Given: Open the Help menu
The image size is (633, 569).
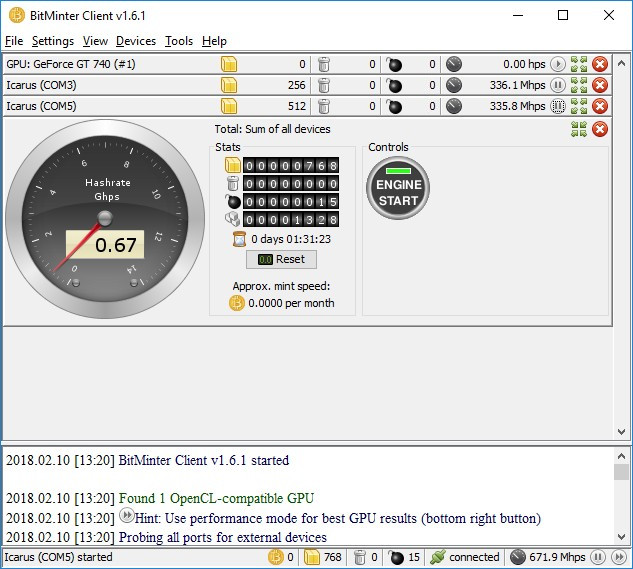Looking at the screenshot, I should 214,41.
